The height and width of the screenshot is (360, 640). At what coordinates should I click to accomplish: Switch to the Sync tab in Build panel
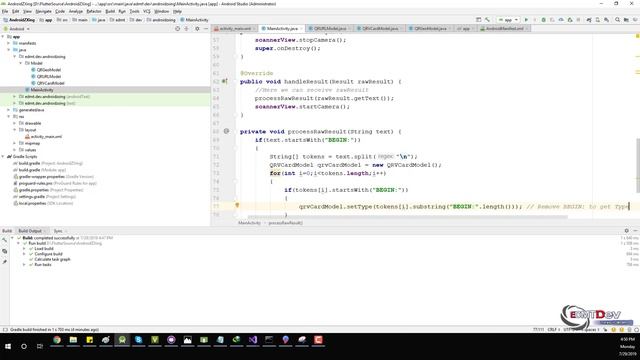(x=58, y=231)
